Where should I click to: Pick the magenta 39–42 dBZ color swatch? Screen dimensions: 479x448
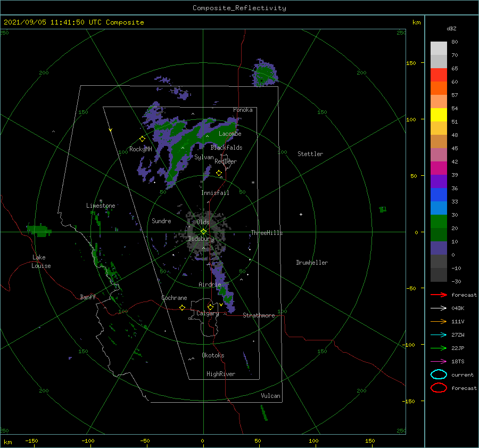pos(439,168)
